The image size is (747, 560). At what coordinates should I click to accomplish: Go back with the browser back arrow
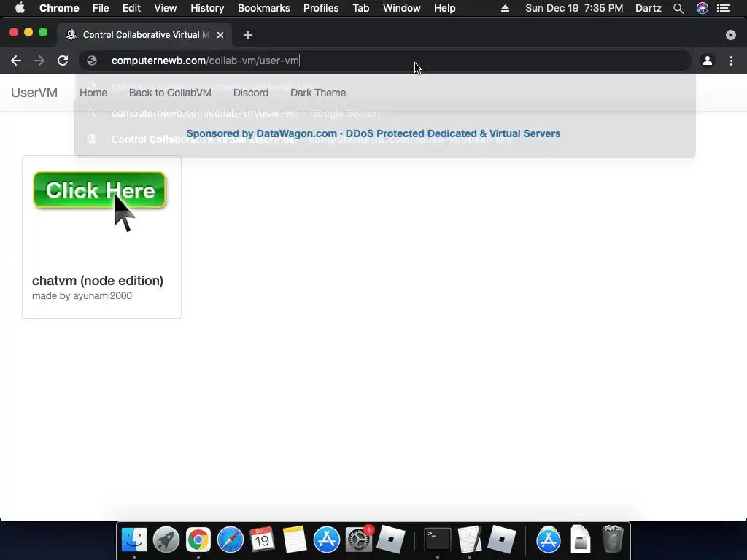point(16,61)
